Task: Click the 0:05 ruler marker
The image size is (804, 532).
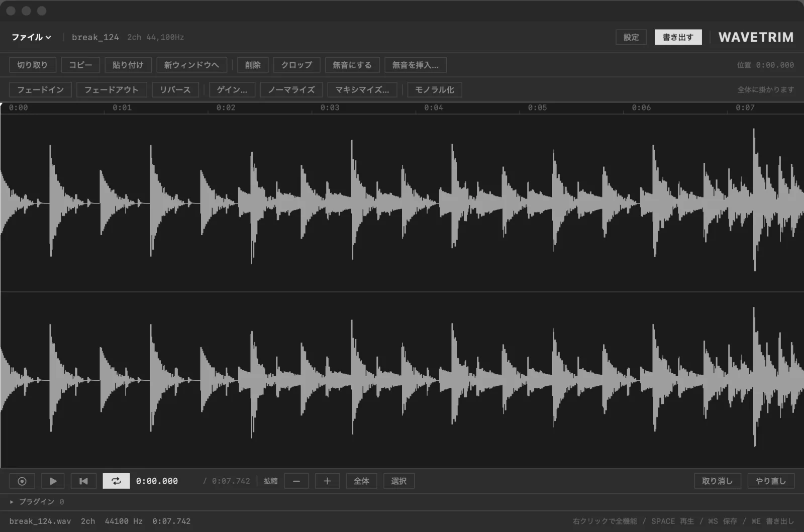Action: (538, 108)
